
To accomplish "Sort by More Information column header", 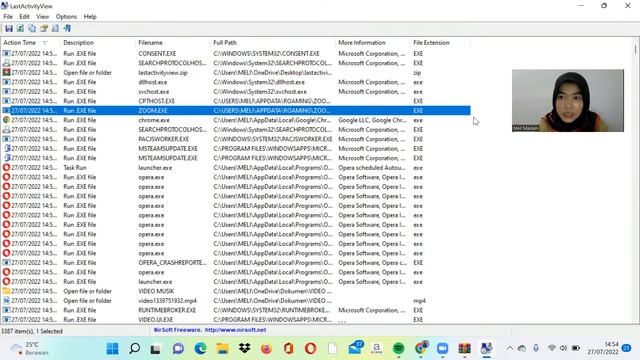I will click(373, 42).
